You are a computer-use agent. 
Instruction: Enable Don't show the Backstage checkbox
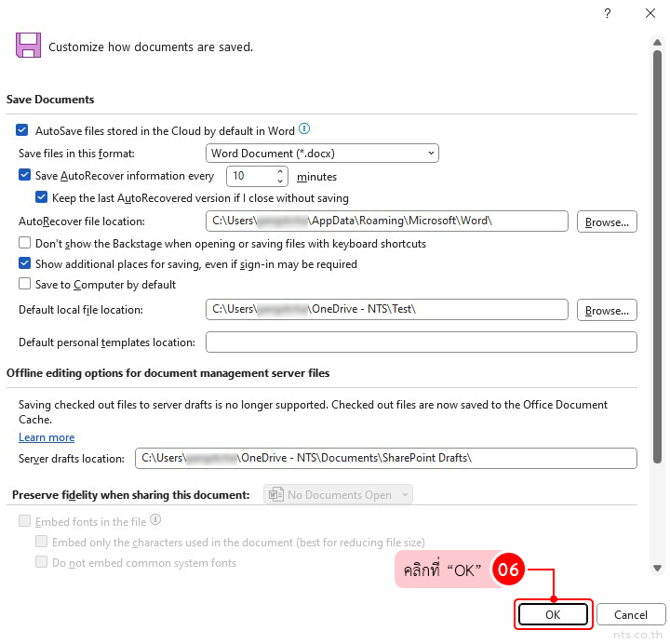click(x=25, y=243)
